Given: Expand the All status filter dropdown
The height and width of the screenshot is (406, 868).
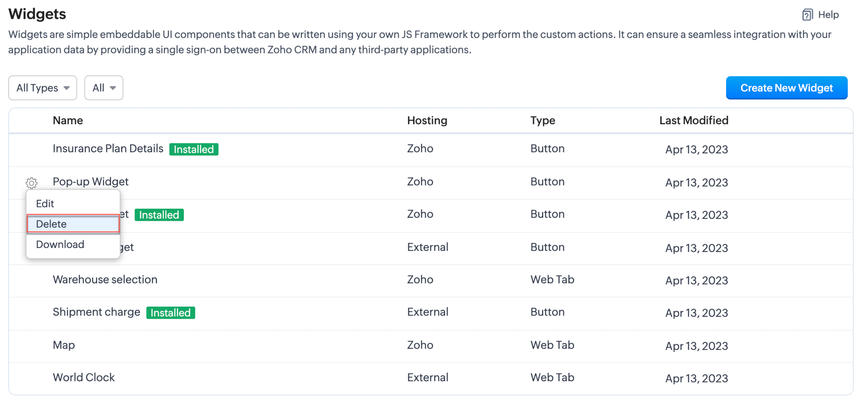Looking at the screenshot, I should point(103,88).
